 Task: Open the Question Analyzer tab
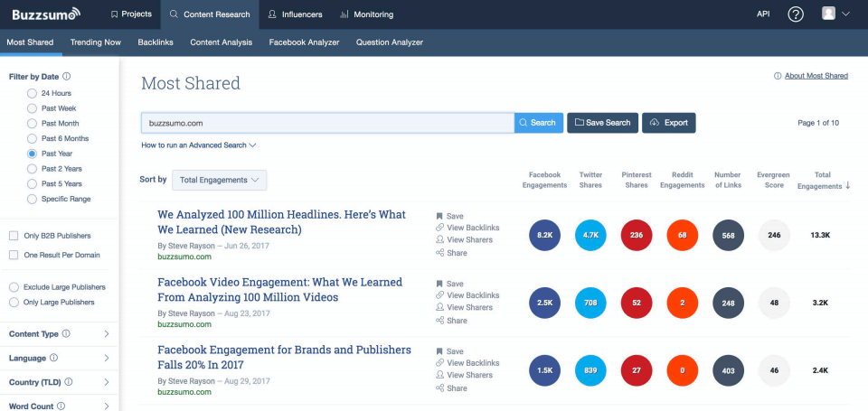[389, 42]
